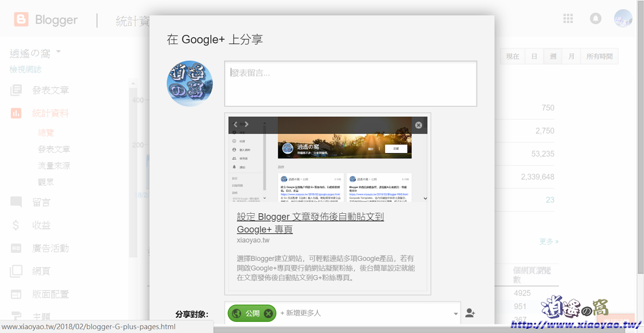The image size is (644, 333).
Task: Open 版面配置 in the sidebar
Action: 50,294
